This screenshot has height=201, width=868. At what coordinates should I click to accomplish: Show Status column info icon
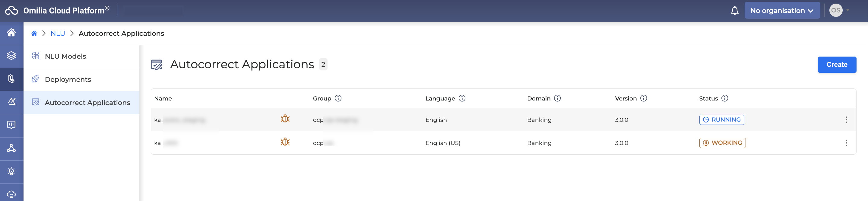pos(725,98)
